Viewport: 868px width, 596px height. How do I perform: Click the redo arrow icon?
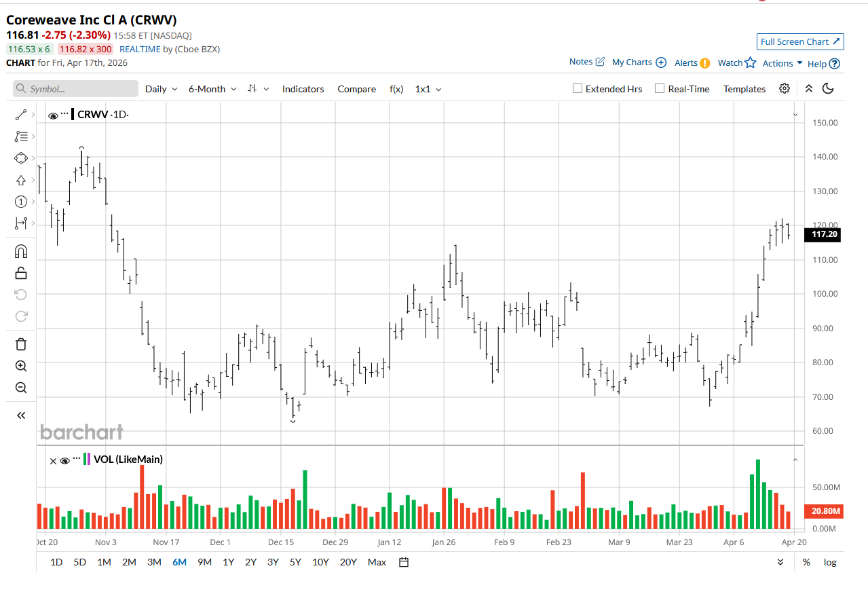pos(20,316)
